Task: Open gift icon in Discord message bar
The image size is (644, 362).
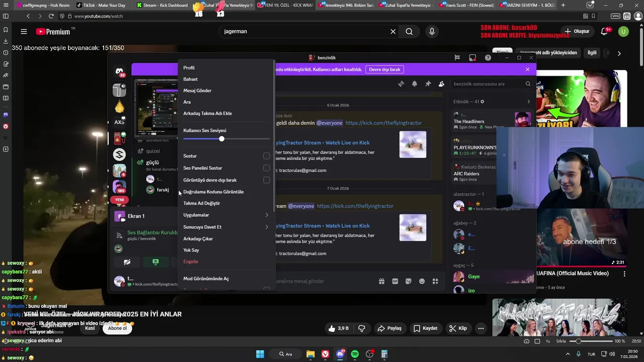Action: (382, 281)
